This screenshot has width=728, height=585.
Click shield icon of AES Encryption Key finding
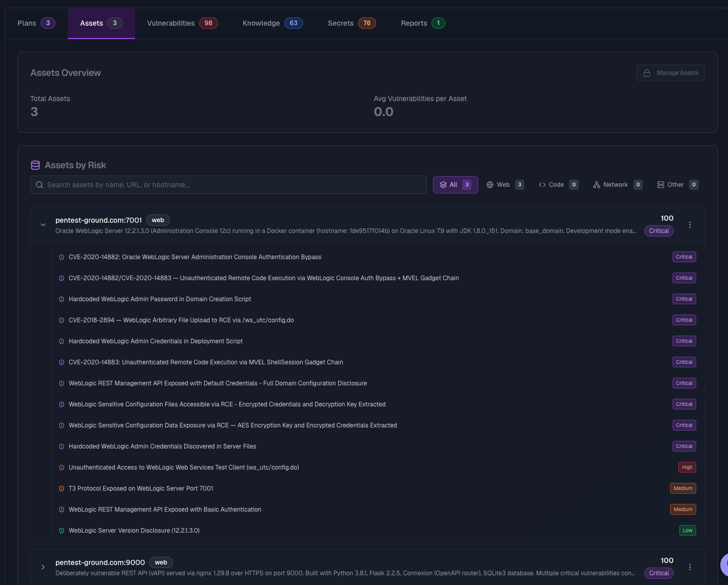[x=62, y=425]
